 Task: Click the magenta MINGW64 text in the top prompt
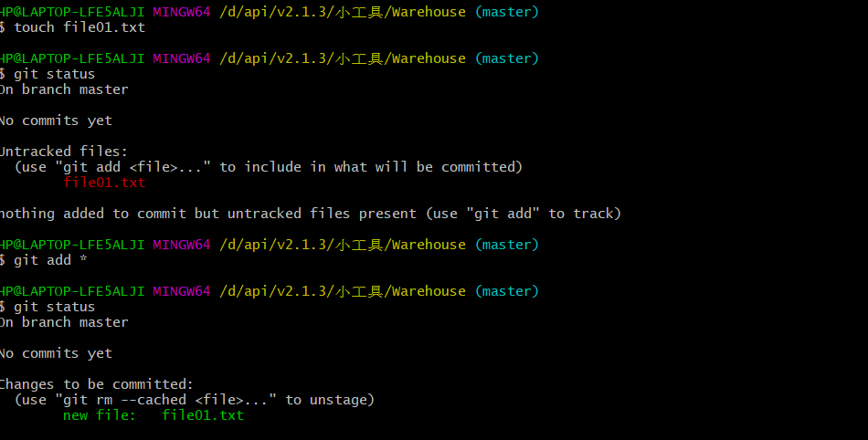[182, 12]
